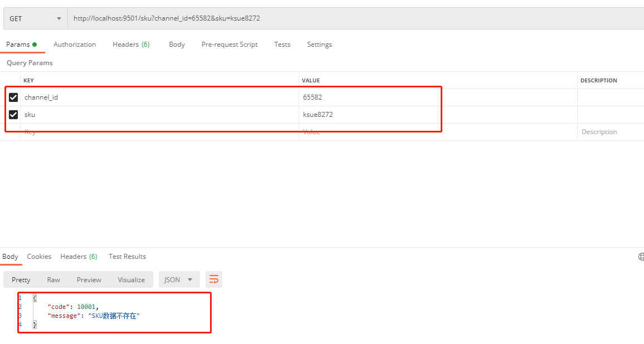Viewport: 644px width, 344px height.
Task: Click the KEY column header
Action: point(28,81)
